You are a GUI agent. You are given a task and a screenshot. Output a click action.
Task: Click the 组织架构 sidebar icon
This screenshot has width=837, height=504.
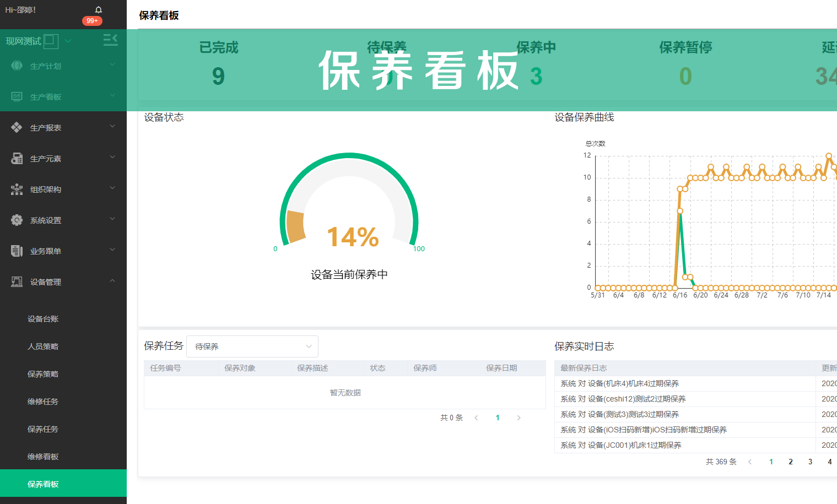pyautogui.click(x=17, y=189)
